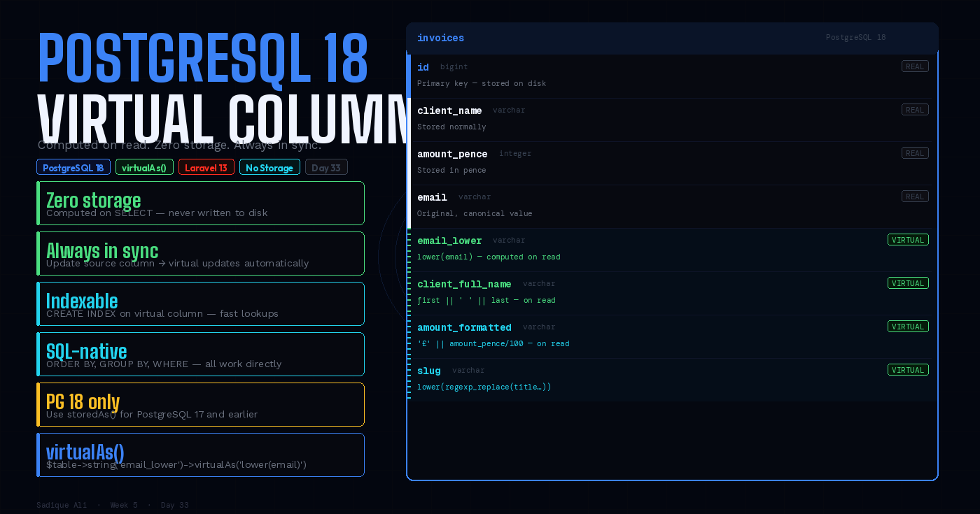This screenshot has width=980, height=514.
Task: Click the PostgreSQL 18 badge
Action: pos(73,167)
